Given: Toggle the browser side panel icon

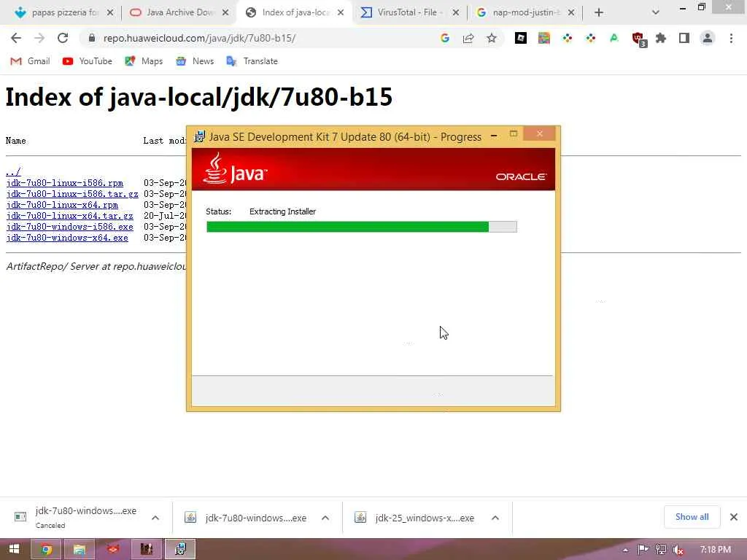Looking at the screenshot, I should [684, 38].
